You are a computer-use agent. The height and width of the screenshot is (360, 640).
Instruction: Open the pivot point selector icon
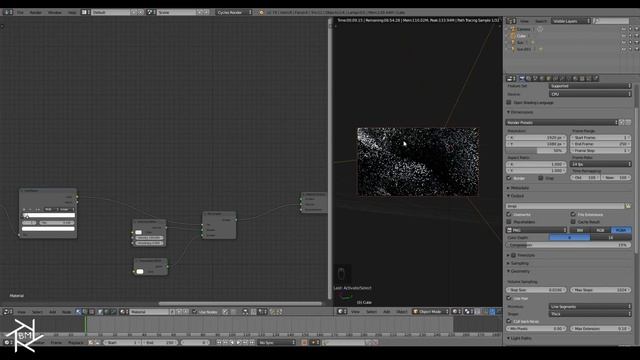(469, 311)
